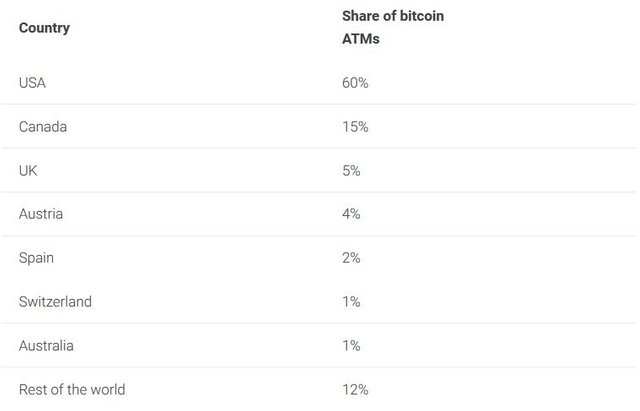Image resolution: width=640 pixels, height=411 pixels.
Task: Click the 15% share value
Action: [x=355, y=127]
